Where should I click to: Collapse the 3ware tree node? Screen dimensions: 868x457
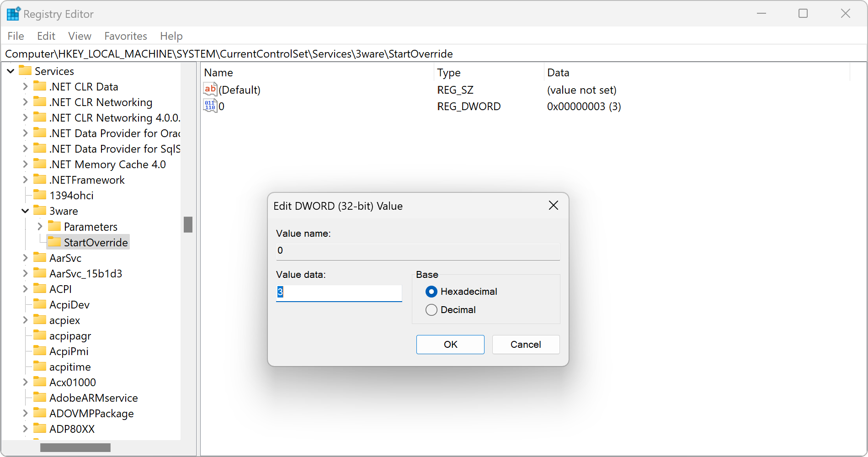click(x=25, y=211)
